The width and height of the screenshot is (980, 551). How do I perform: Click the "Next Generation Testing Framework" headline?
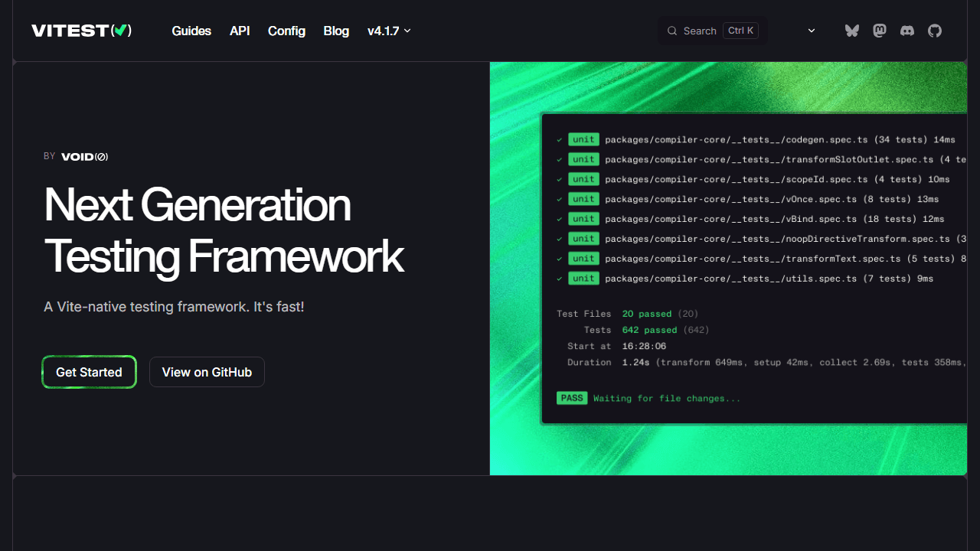click(224, 230)
